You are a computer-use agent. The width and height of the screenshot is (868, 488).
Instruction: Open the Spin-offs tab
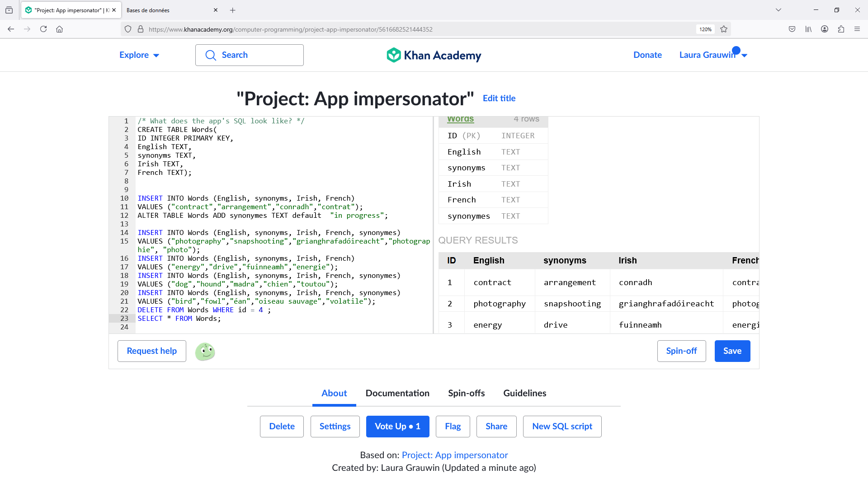click(x=466, y=393)
